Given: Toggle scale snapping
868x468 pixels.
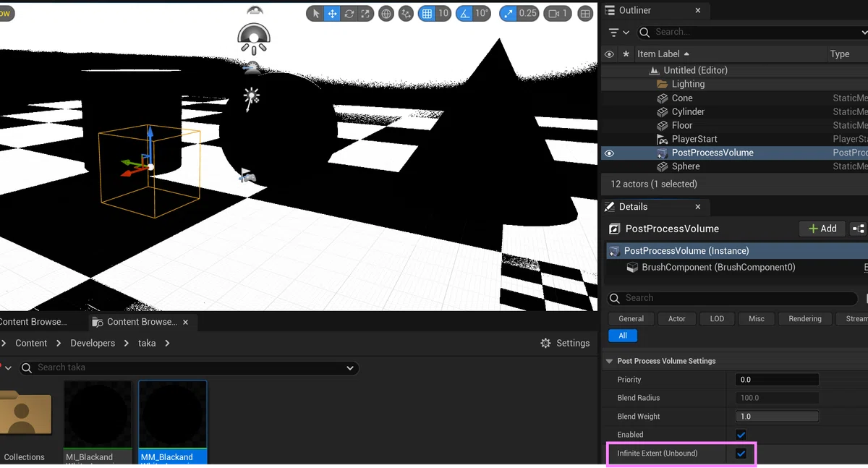Looking at the screenshot, I should pyautogui.click(x=508, y=14).
